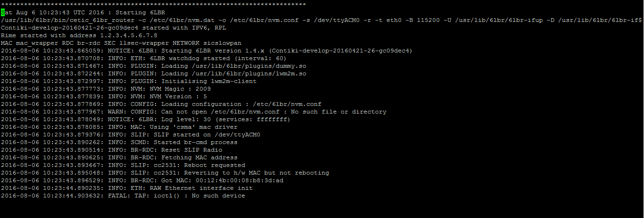
Task: Click the green cursor block at top
Action: [x=3, y=12]
